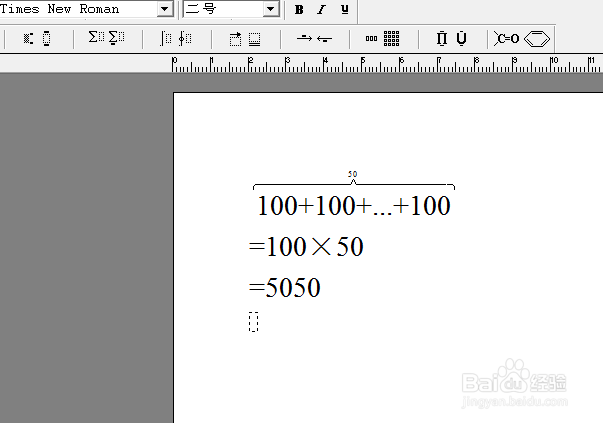Expand the 二号 font size dropdown arrow

coord(271,9)
